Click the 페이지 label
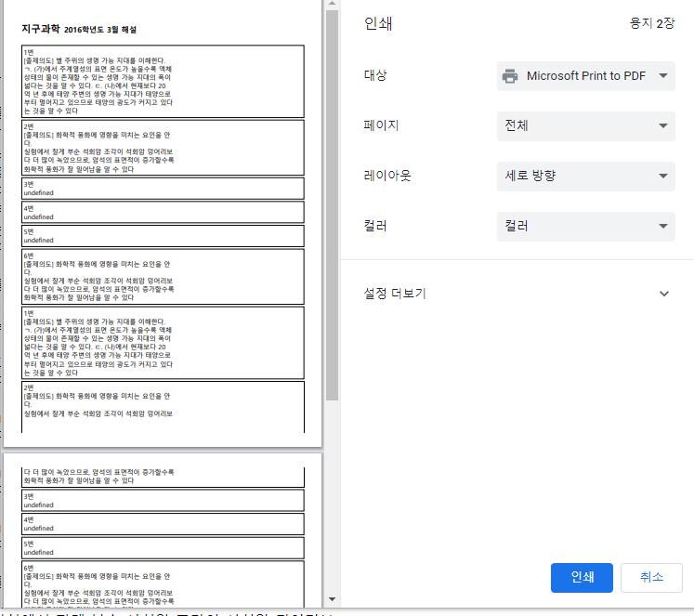The height and width of the screenshot is (616, 694). (x=381, y=125)
